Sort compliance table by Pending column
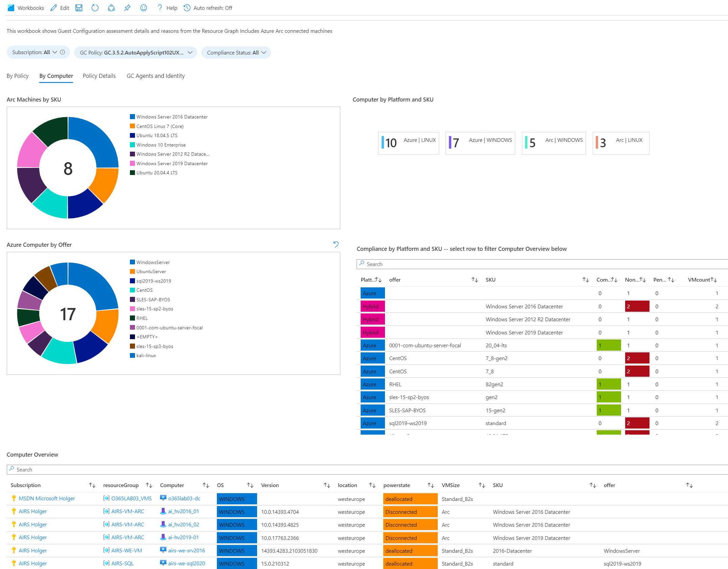This screenshot has height=569, width=728. (x=671, y=280)
